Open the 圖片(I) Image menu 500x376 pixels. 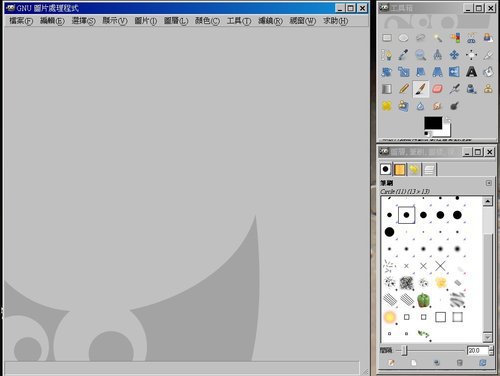point(146,21)
